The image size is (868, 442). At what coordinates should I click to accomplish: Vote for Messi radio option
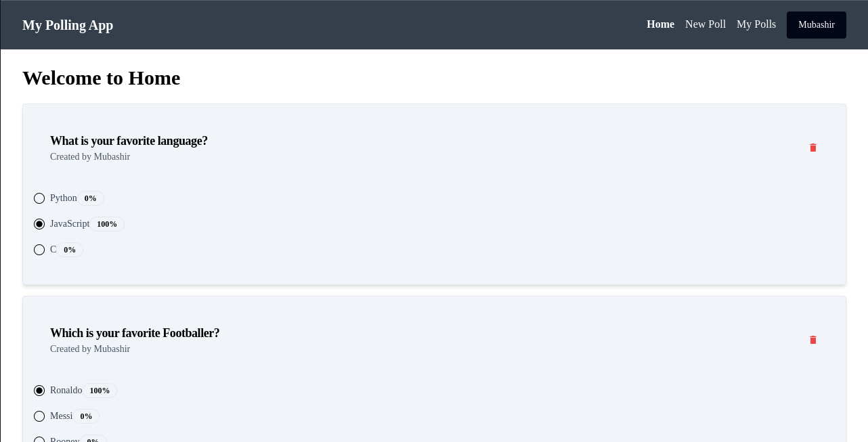pyautogui.click(x=39, y=416)
